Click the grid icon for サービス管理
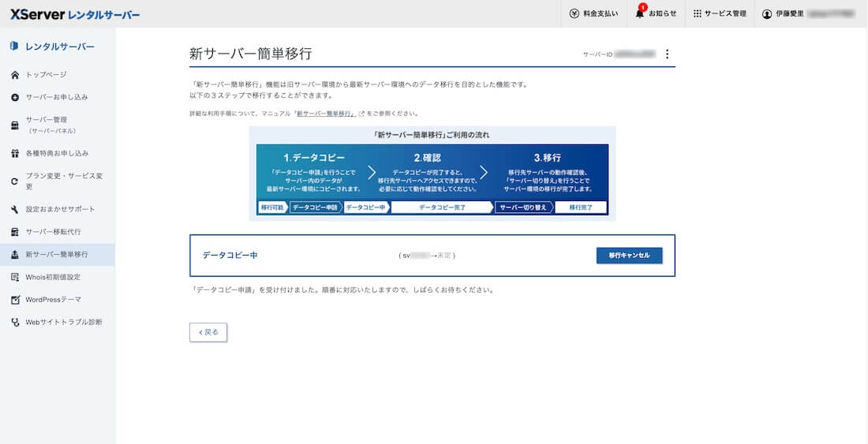868x444 pixels. tap(697, 14)
